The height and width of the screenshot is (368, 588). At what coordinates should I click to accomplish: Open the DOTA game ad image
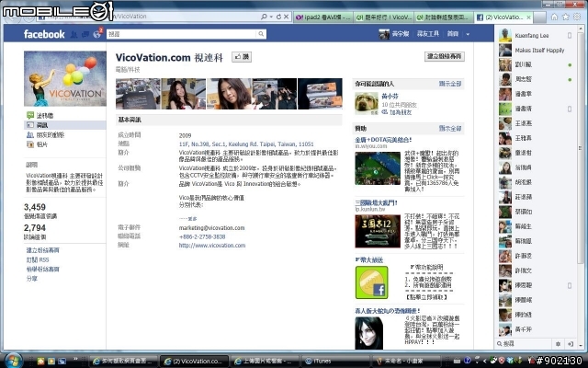tap(378, 168)
